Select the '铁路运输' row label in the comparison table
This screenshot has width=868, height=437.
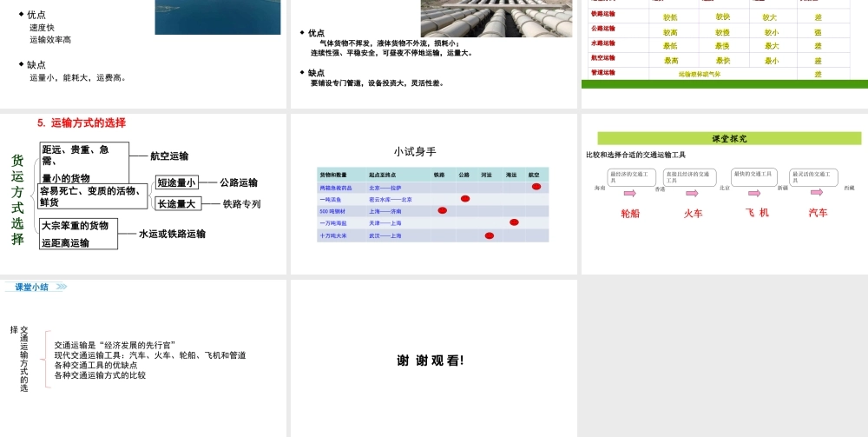pos(603,14)
